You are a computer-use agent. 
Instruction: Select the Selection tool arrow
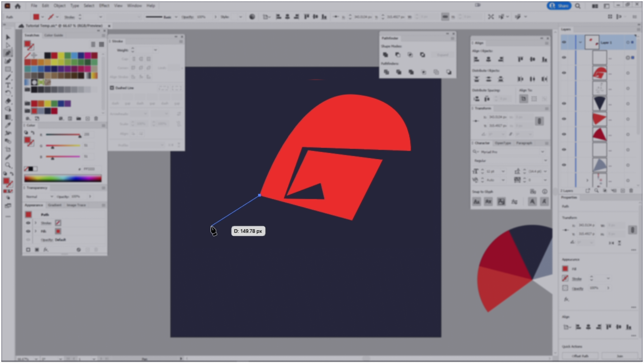[8, 37]
